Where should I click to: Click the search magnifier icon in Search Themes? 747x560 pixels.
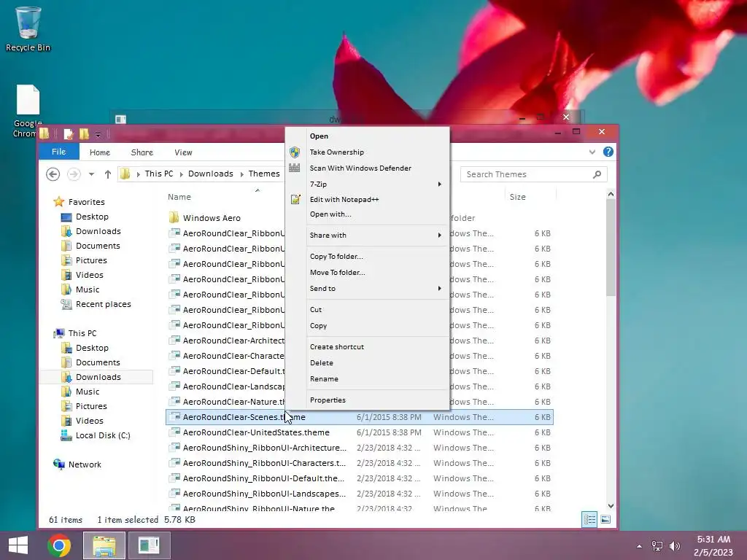[597, 174]
